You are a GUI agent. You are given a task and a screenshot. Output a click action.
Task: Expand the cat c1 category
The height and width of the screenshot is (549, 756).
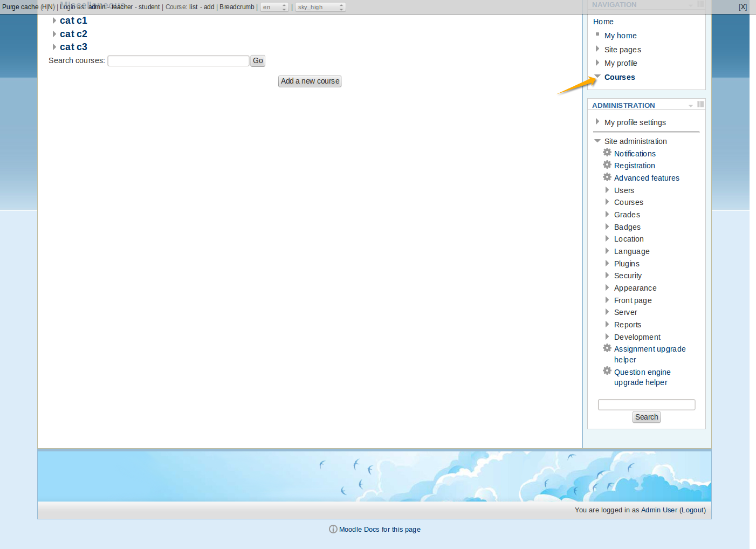pyautogui.click(x=54, y=20)
